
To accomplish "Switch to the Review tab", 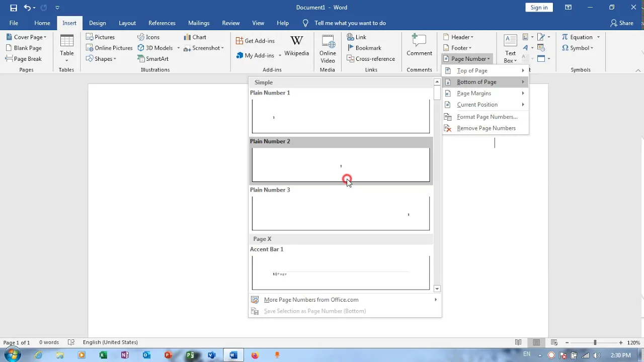I will point(231,23).
